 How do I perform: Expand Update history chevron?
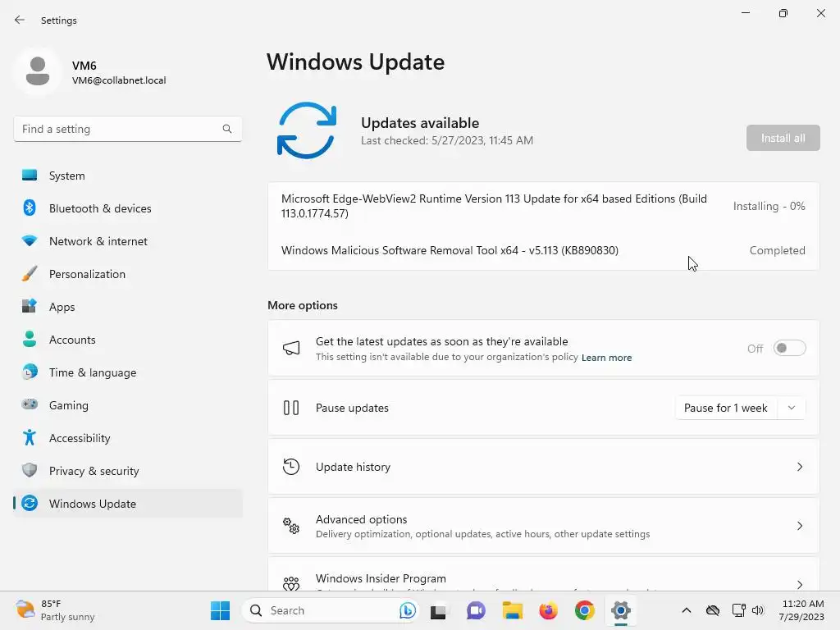pos(799,467)
